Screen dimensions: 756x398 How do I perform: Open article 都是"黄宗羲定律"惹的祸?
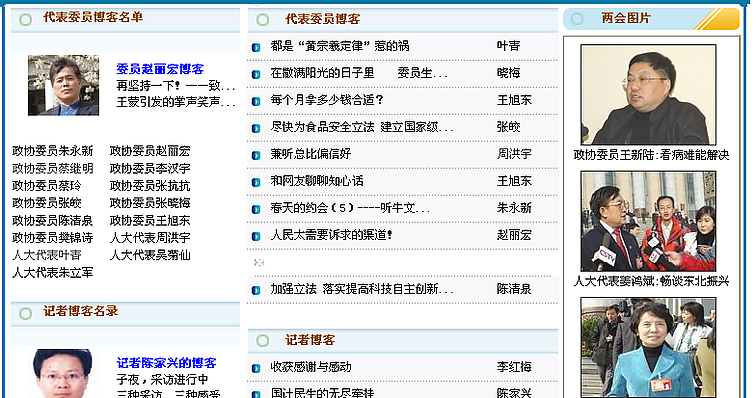click(340, 46)
